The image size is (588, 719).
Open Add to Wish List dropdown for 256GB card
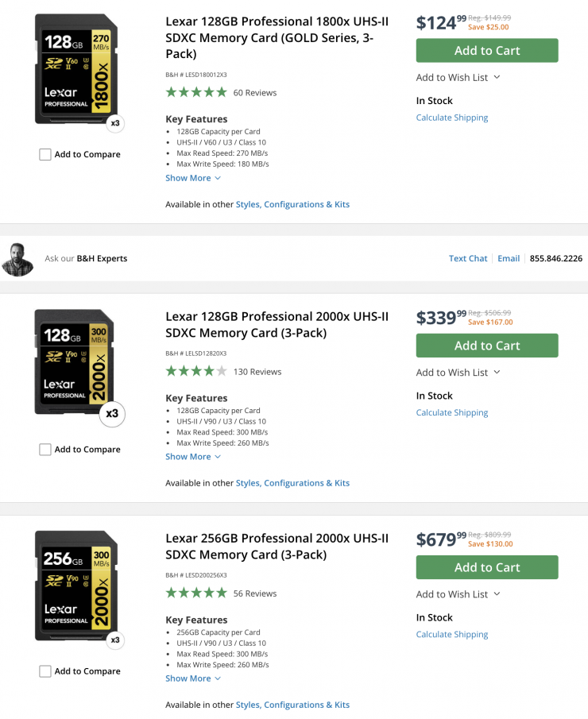pos(458,594)
